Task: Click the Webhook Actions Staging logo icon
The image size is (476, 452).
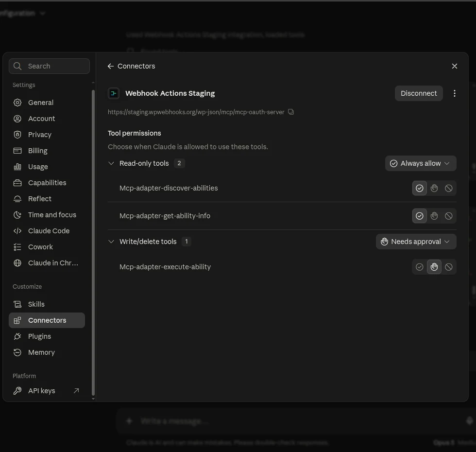Action: [x=114, y=93]
